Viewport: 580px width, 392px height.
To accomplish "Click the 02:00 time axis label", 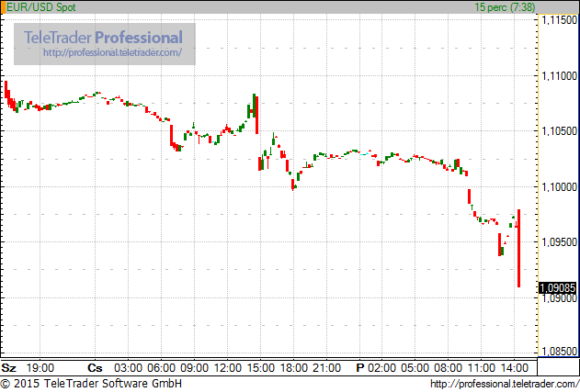I will [x=381, y=368].
